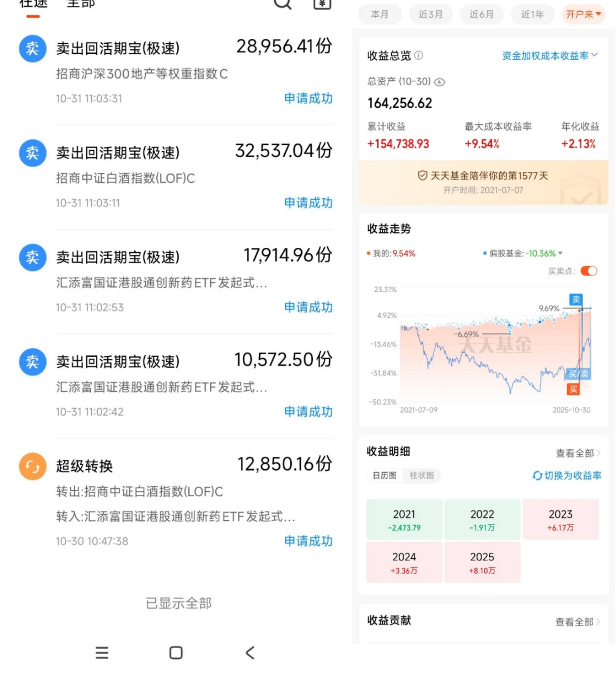616x680 pixels.
Task: Tap the 买/卖 marker on chart
Action: click(578, 374)
